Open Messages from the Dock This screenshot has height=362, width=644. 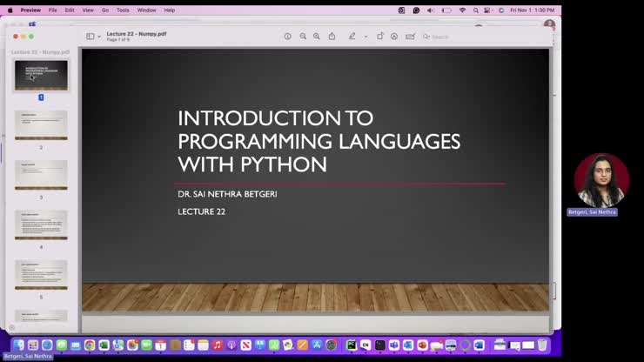coord(62,345)
